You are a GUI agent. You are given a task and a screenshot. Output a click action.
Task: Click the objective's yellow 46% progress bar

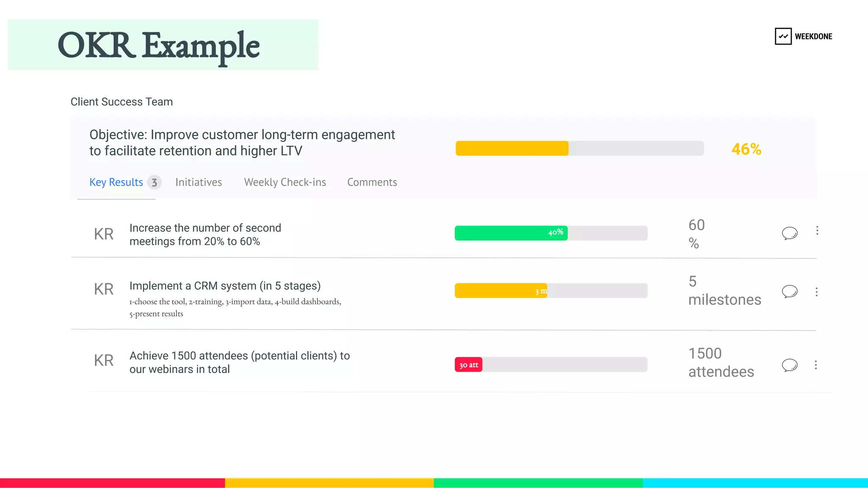580,148
